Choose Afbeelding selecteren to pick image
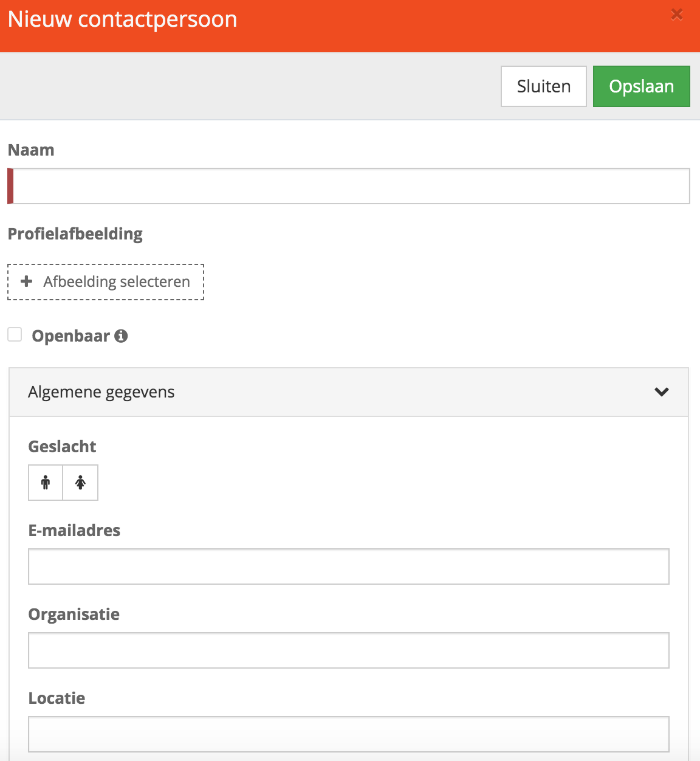The height and width of the screenshot is (761, 700). point(106,282)
